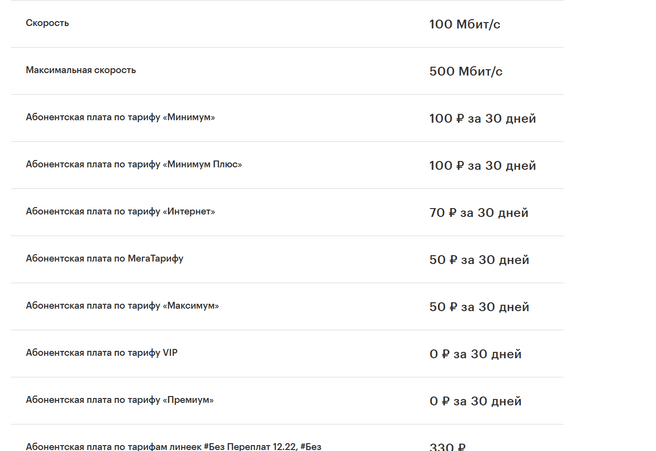
Task: Select the 500 Мбит/с maximum speed value
Action: (x=465, y=71)
